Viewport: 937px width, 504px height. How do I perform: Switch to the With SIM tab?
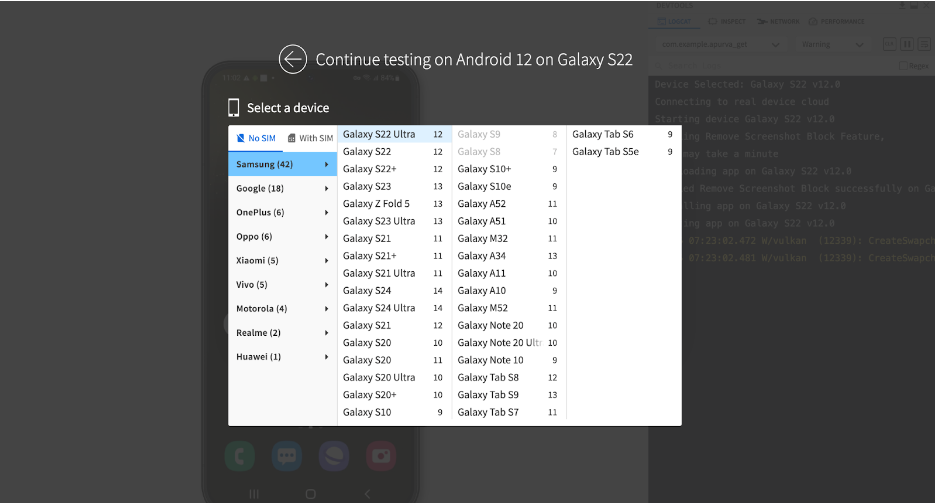point(310,138)
